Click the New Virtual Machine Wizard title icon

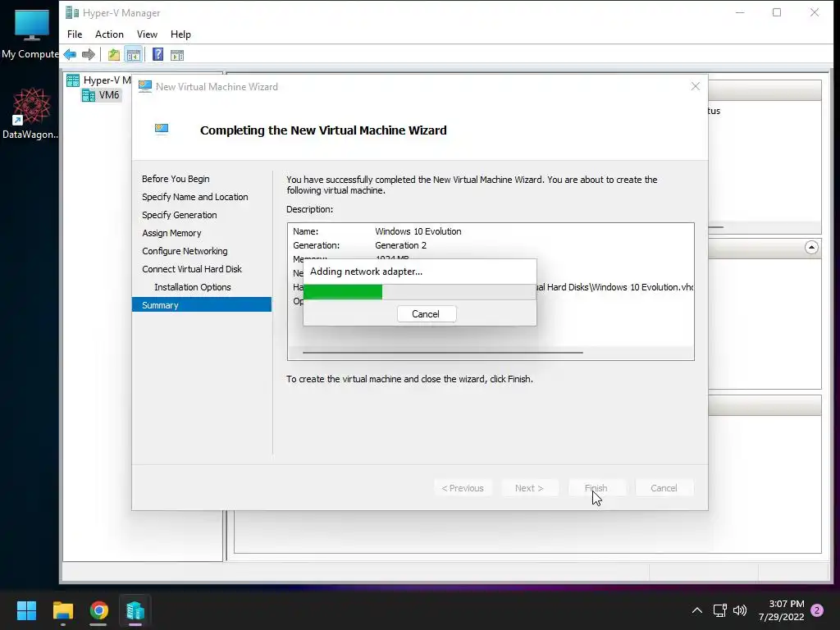144,86
